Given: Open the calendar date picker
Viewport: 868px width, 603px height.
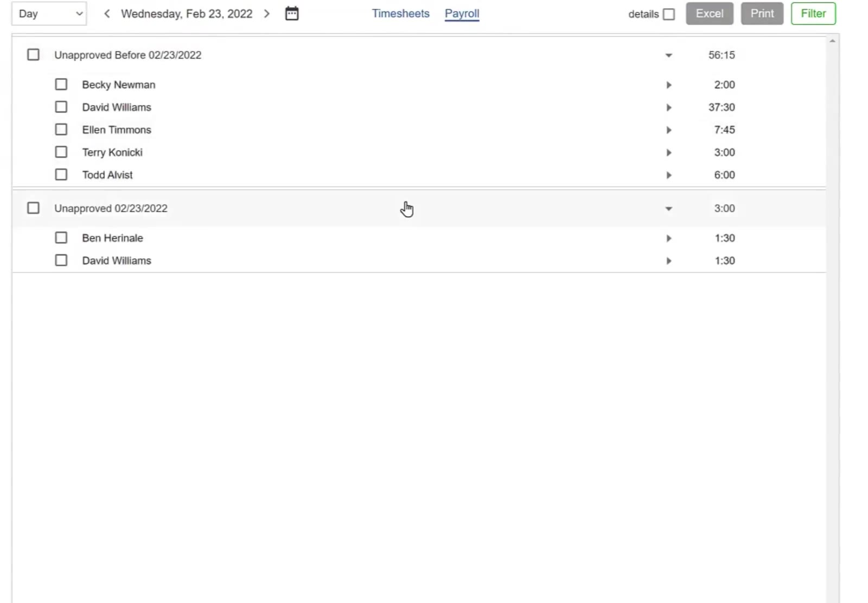Looking at the screenshot, I should 292,14.
